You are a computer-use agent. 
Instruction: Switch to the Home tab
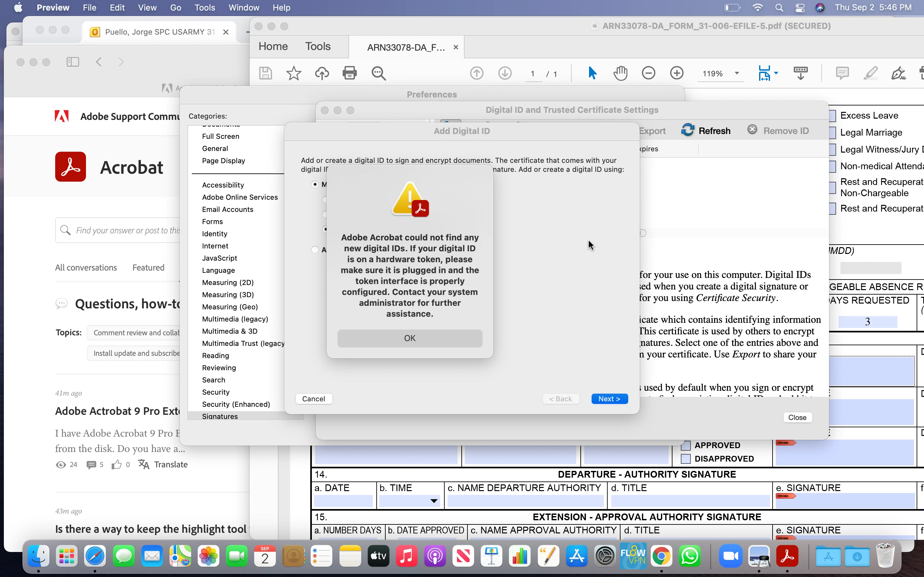pyautogui.click(x=273, y=46)
